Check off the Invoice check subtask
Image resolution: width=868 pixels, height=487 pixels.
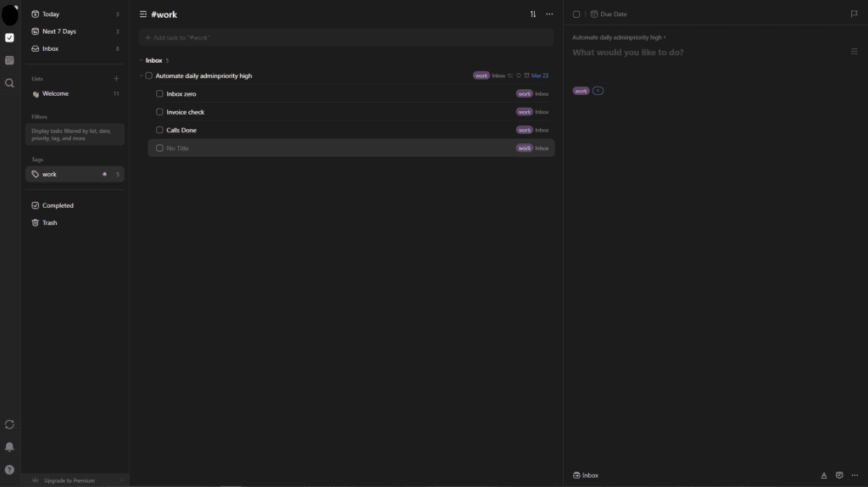click(159, 112)
